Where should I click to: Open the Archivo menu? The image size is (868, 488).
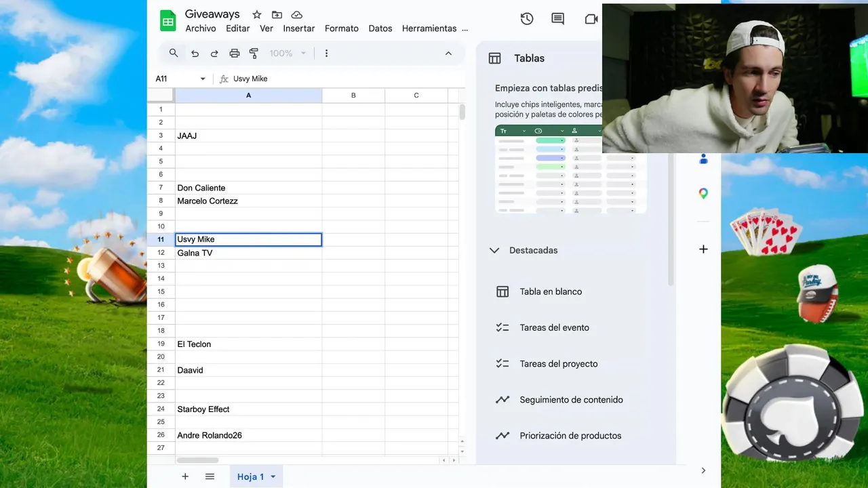pyautogui.click(x=201, y=28)
